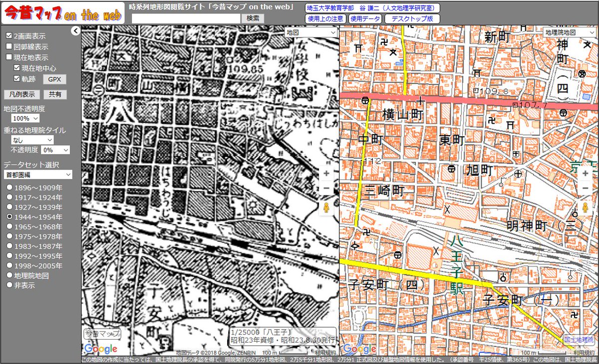
Task: Select the 1896～1909年 period
Action: coord(9,188)
